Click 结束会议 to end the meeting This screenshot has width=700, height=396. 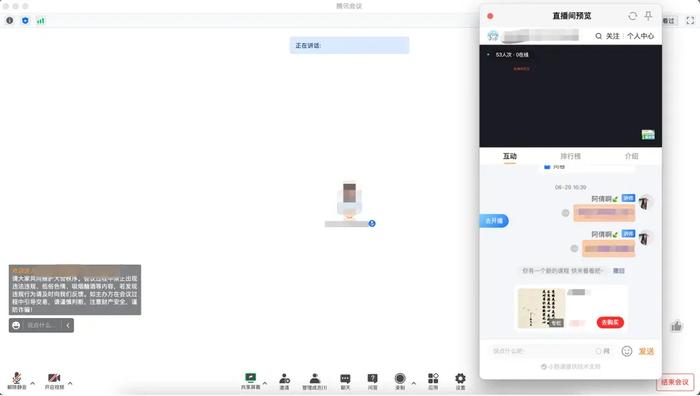[x=675, y=382]
